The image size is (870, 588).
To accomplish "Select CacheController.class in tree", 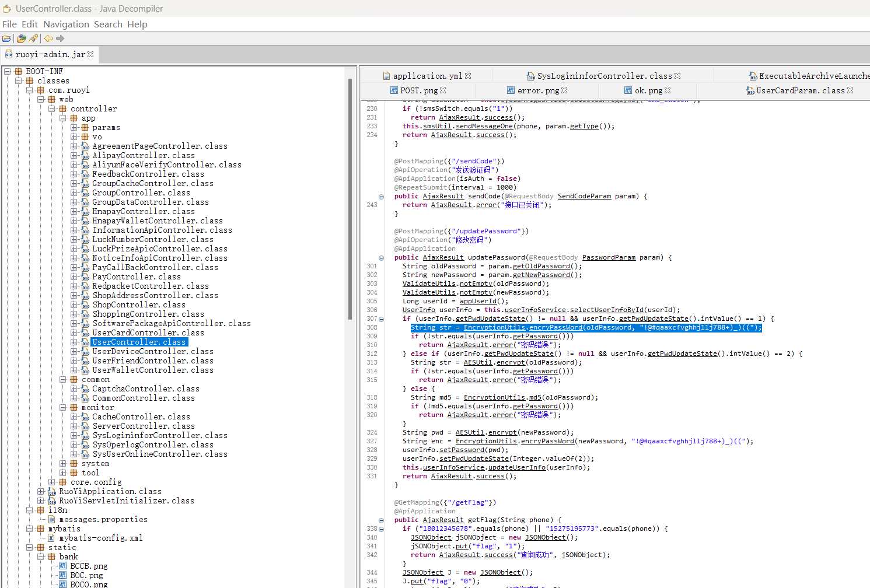I will (141, 417).
